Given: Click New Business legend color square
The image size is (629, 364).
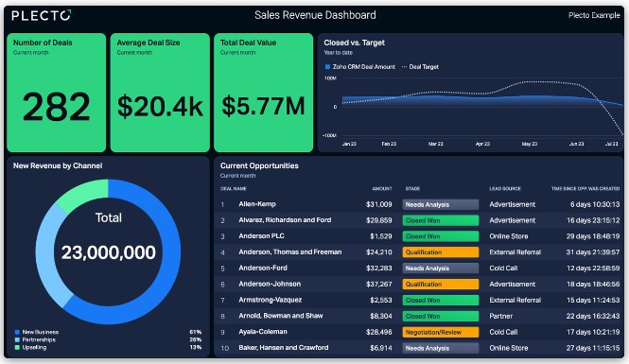Looking at the screenshot, I should (x=17, y=332).
